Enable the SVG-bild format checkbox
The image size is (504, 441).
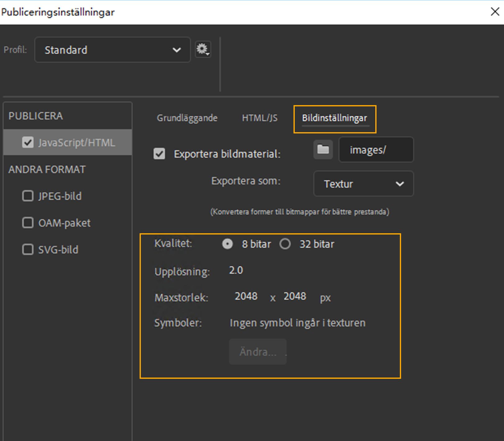coord(28,249)
